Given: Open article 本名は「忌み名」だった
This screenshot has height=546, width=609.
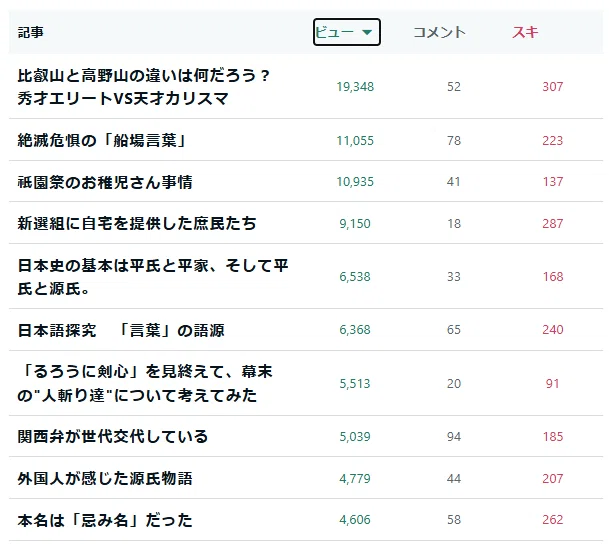Looking at the screenshot, I should click(x=105, y=520).
